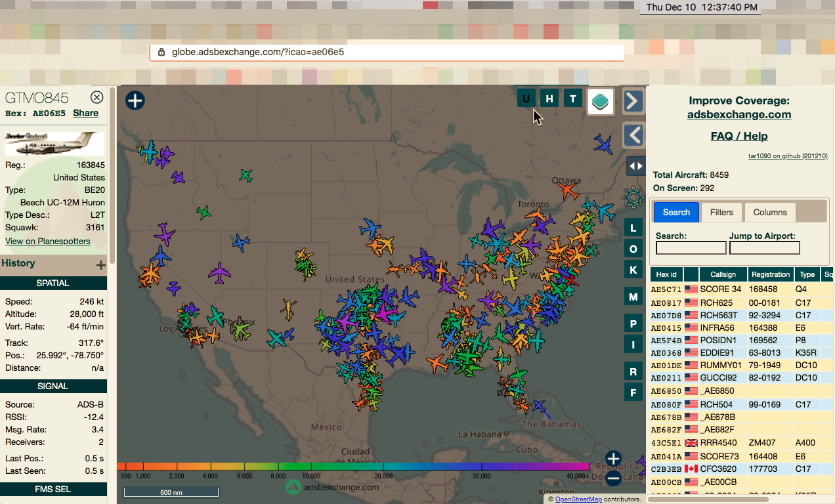
Task: Select the RUMMY01 aircraft row
Action: click(x=742, y=365)
